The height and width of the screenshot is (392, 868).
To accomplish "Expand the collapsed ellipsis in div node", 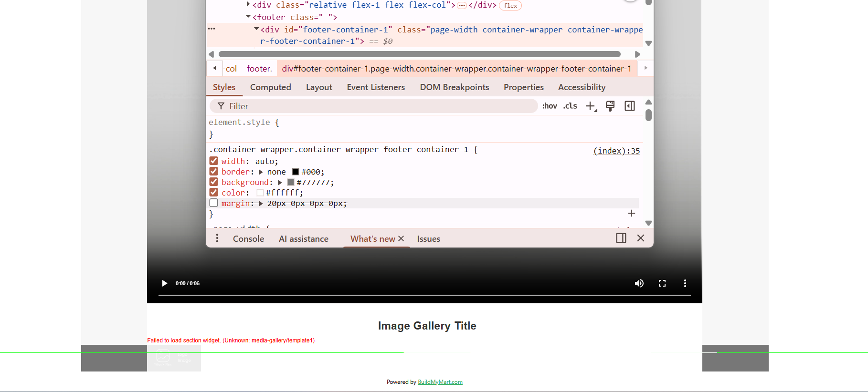I will pos(462,6).
